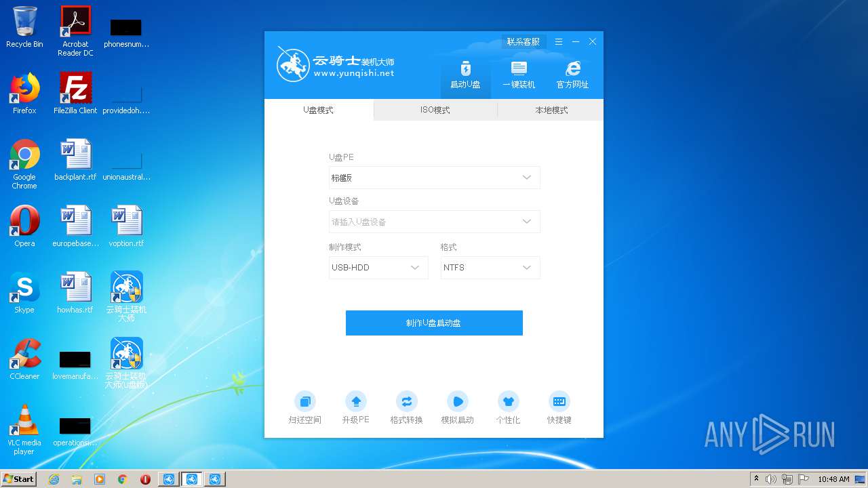The image size is (868, 488).
Task: Click the Opera icon in taskbar
Action: point(145,479)
